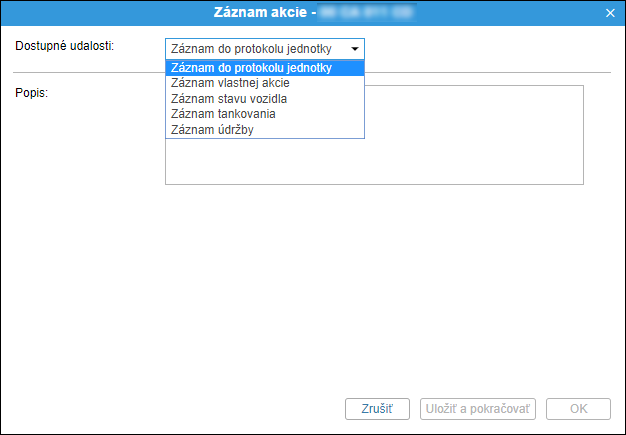Click the Dostupné udalosti label
626x435 pixels.
[65, 46]
